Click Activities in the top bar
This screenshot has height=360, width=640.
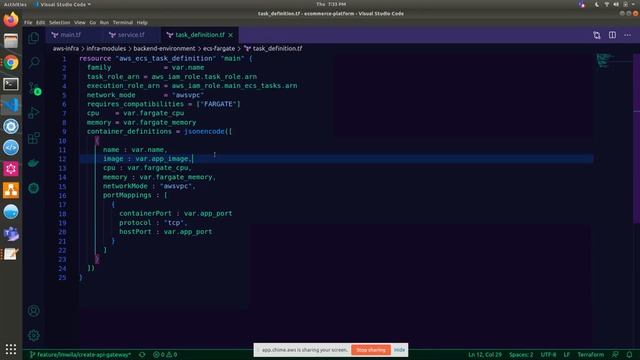tap(15, 4)
